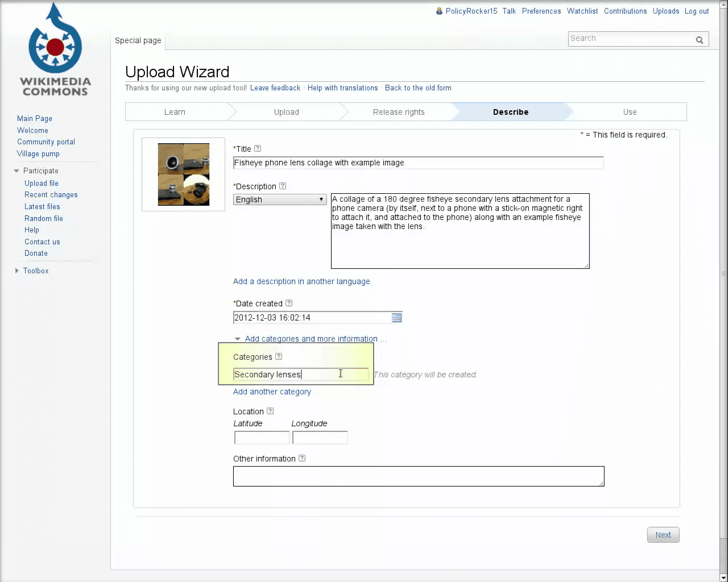Click Add another category link
Viewport: 728px width, 582px height.
272,392
